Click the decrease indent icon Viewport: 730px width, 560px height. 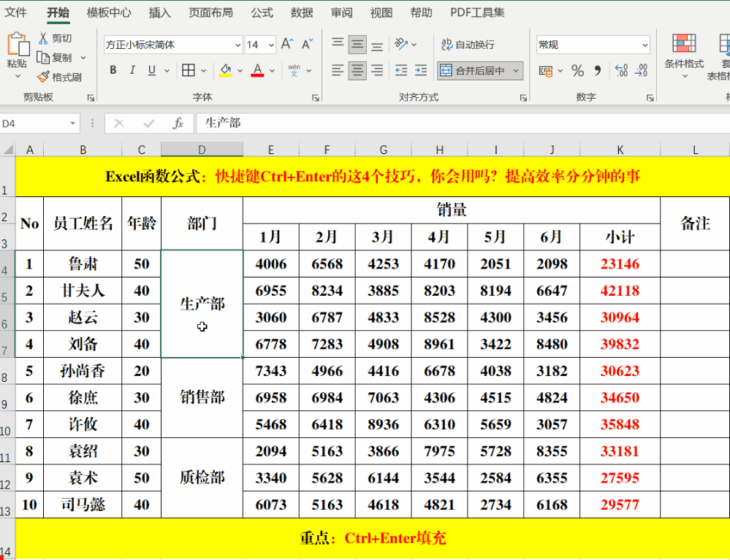tap(401, 70)
